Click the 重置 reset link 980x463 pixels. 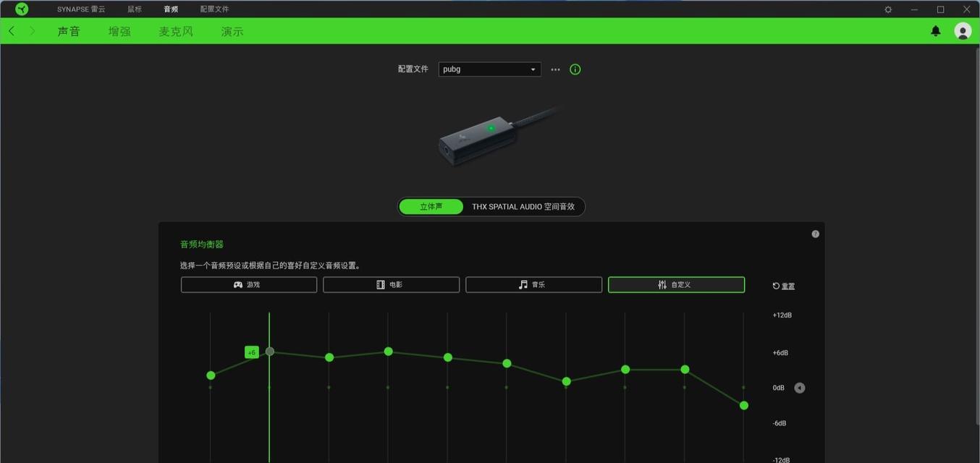coord(784,286)
